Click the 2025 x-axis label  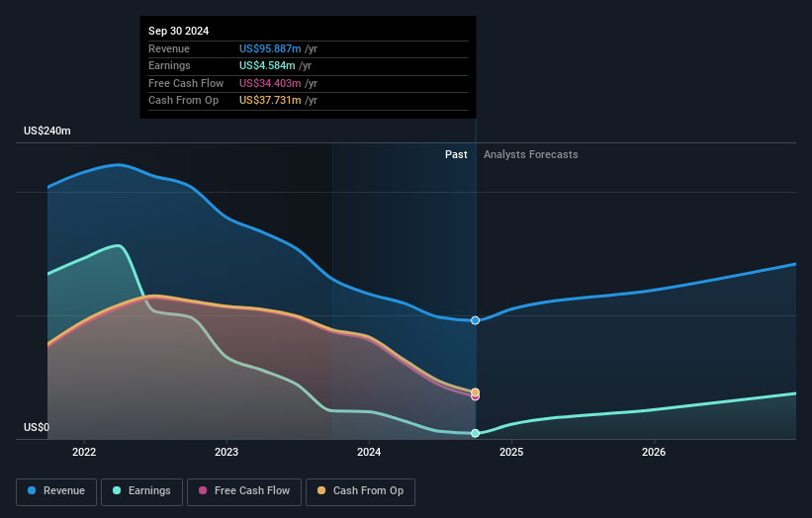tap(511, 452)
